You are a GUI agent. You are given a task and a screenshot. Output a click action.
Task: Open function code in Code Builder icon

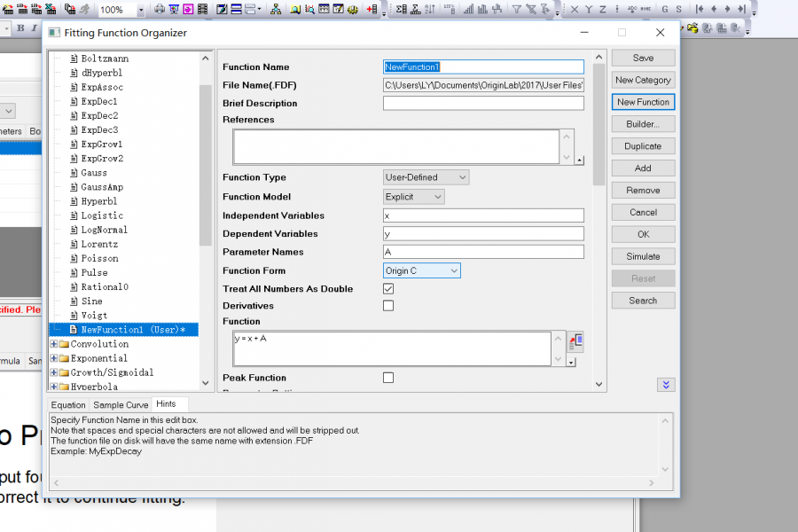[576, 341]
